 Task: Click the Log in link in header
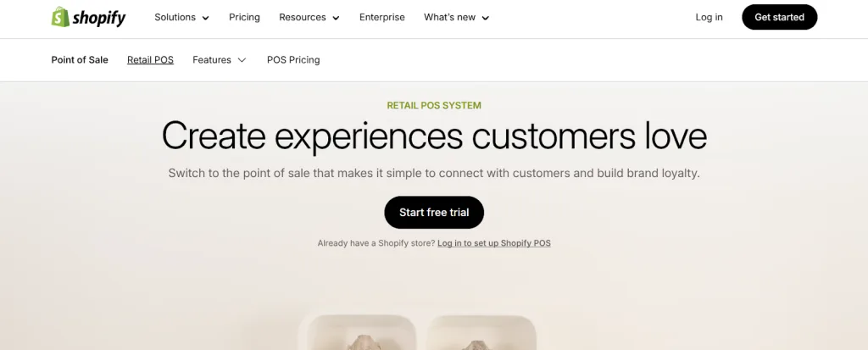[x=709, y=17]
